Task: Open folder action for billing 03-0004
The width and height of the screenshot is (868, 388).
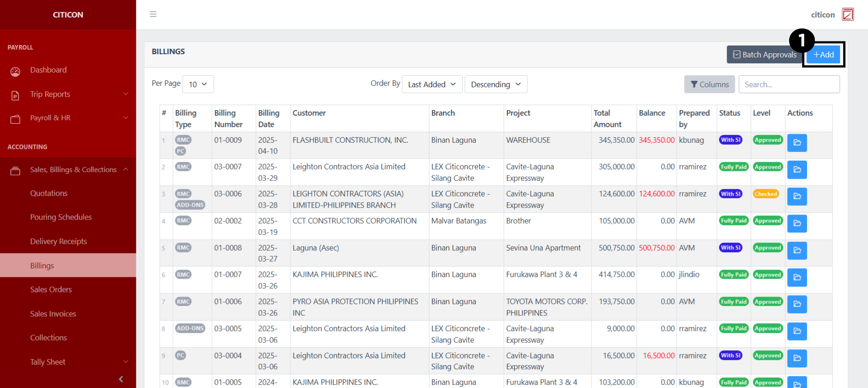Action: 796,358
